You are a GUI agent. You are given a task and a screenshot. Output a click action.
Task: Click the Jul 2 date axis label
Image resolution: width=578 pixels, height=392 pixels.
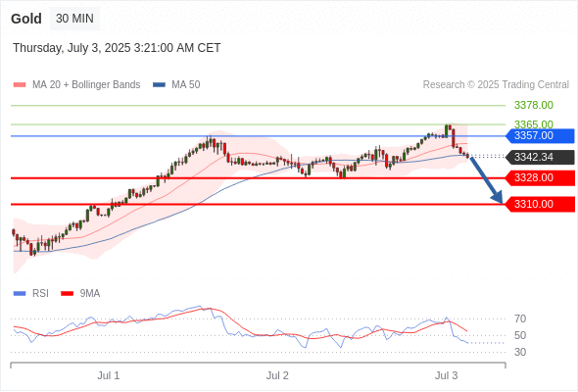(x=277, y=375)
